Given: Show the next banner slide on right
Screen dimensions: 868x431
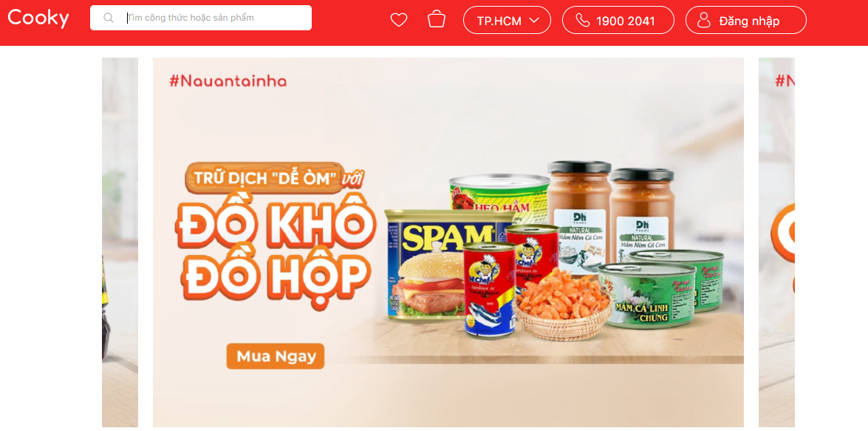Looking at the screenshot, I should pos(776,242).
